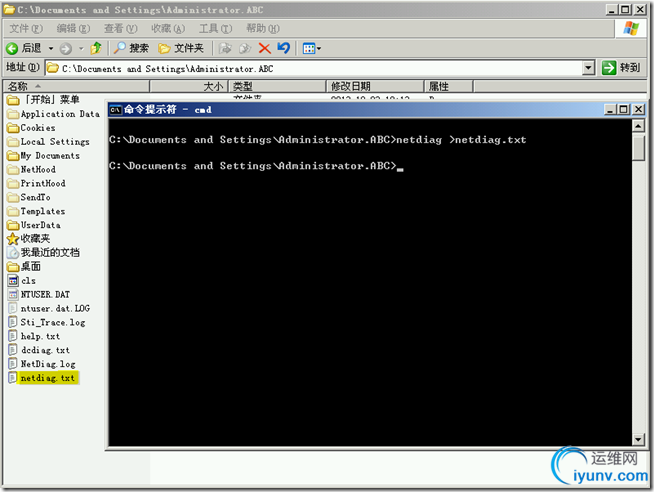Click the red Delete X icon
The image size is (654, 492).
[264, 48]
